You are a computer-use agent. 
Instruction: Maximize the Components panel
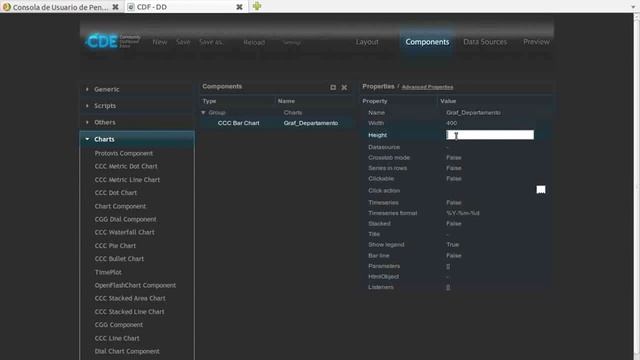333,87
